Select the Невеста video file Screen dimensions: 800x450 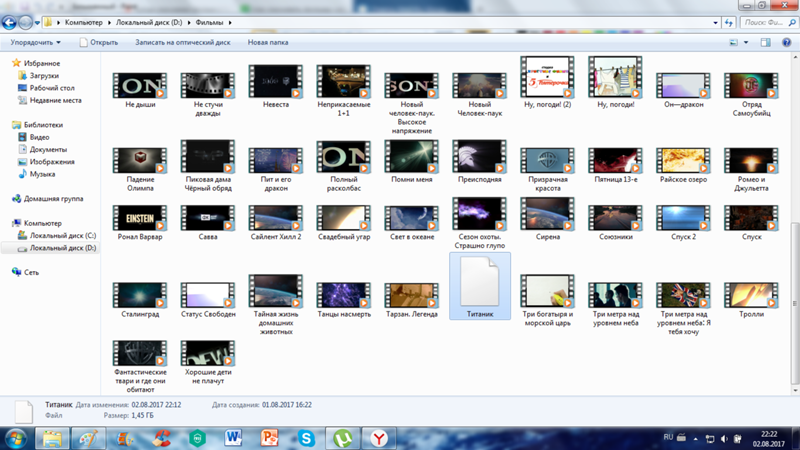click(x=276, y=81)
